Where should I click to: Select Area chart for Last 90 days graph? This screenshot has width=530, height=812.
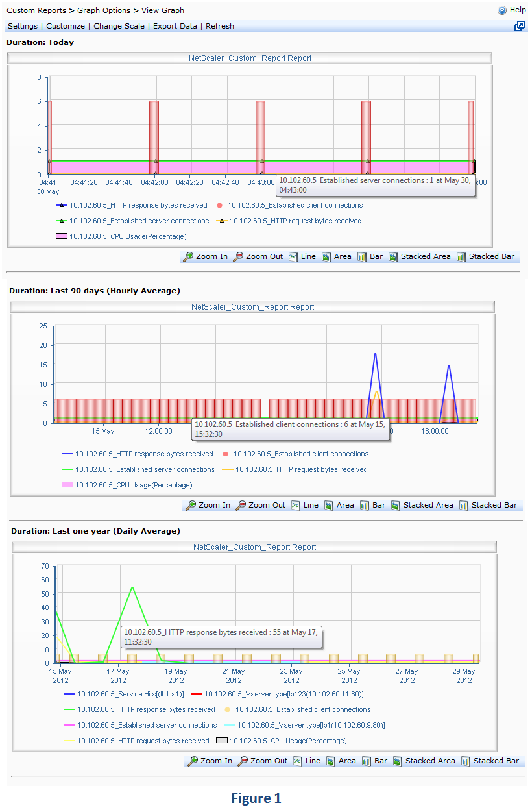[x=339, y=505]
